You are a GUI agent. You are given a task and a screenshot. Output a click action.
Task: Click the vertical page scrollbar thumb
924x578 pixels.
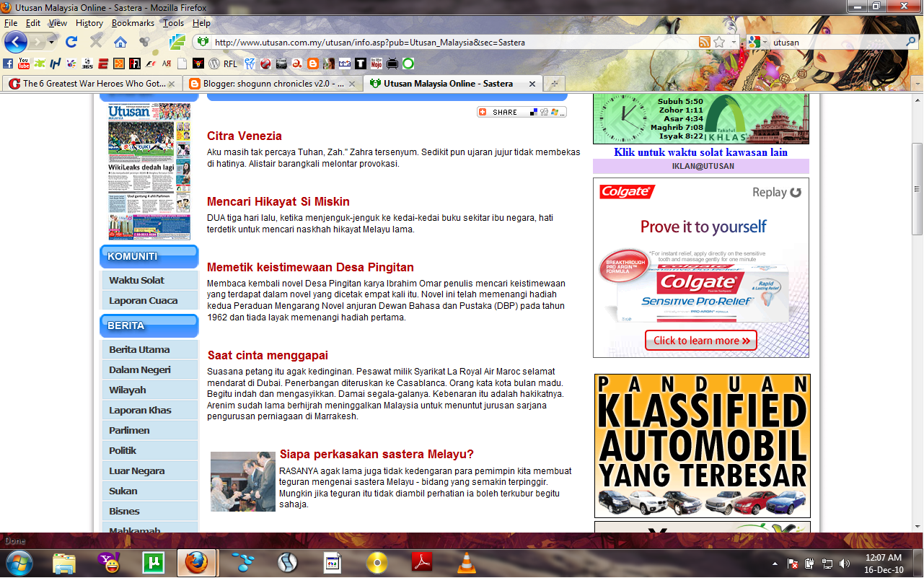pyautogui.click(x=917, y=189)
